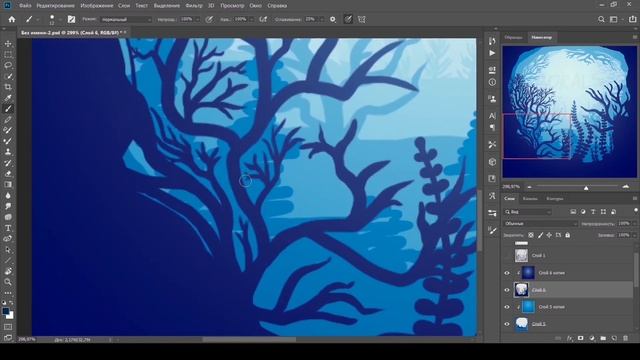
Task: Select the Eraser tool
Action: click(8, 173)
